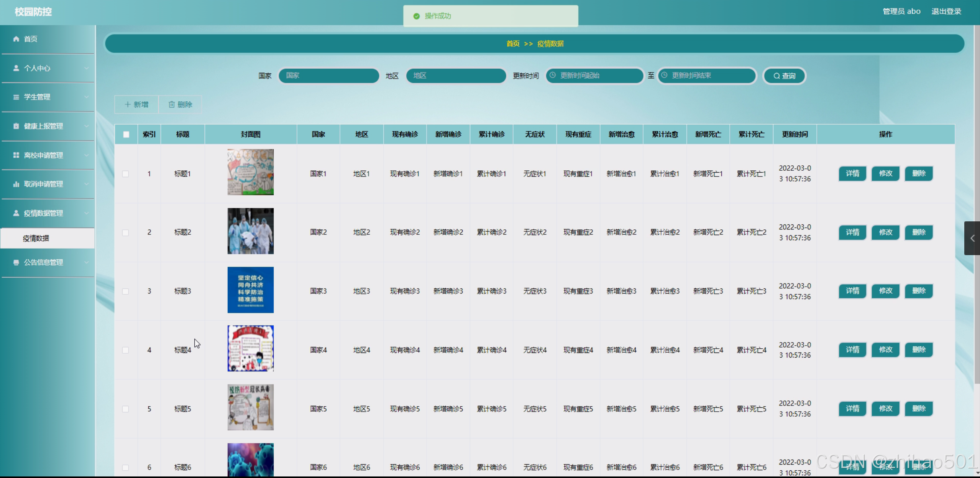Click the grid icon next to 离校申请管理
Screen dimensions: 980x478
(16, 155)
